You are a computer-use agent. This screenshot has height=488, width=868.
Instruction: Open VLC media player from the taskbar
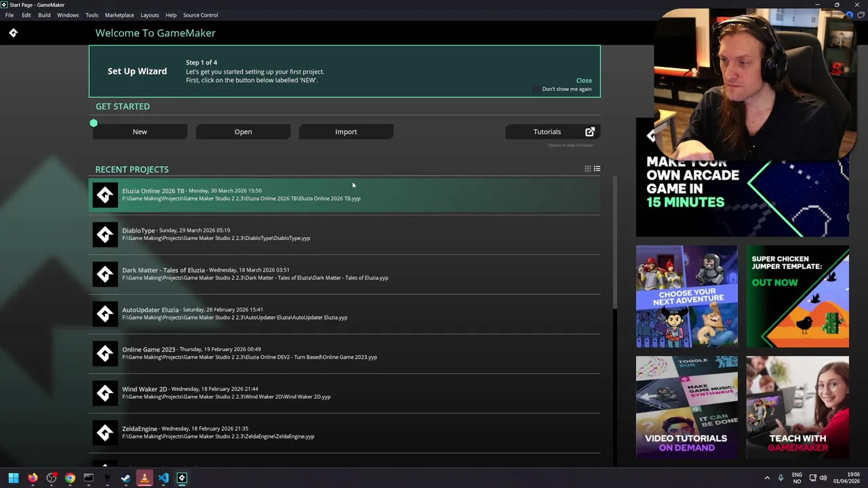pyautogui.click(x=144, y=478)
